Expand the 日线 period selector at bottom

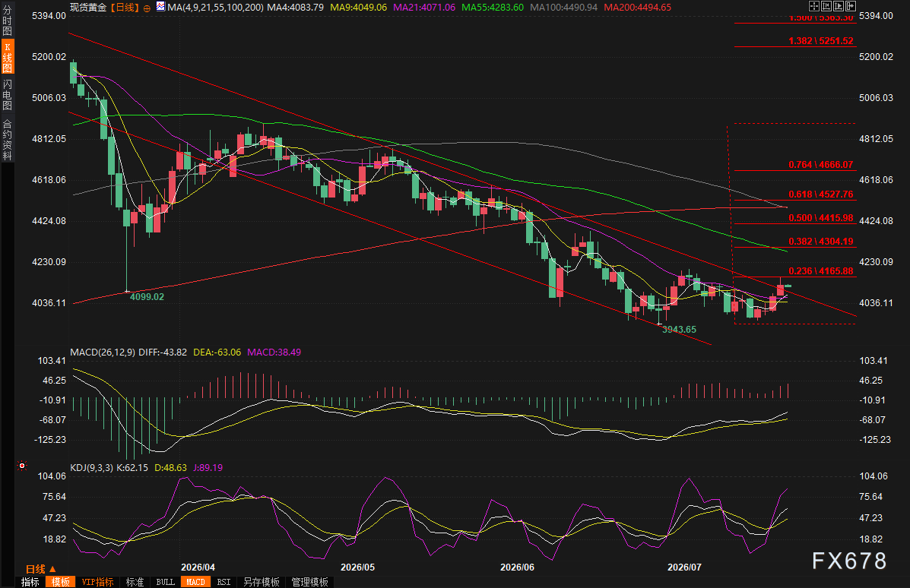[x=40, y=569]
